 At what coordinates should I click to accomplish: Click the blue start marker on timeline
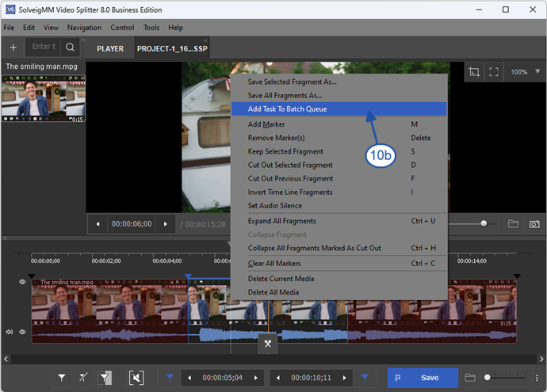pyautogui.click(x=188, y=276)
